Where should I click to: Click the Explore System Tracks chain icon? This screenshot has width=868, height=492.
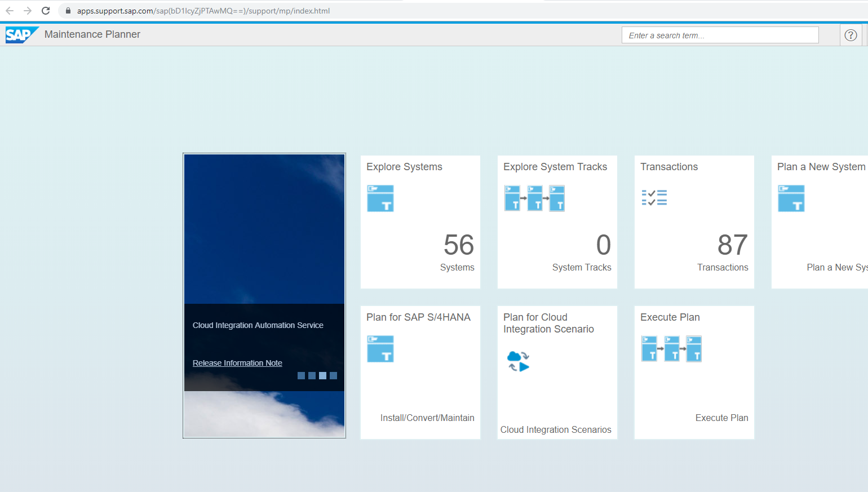coord(534,198)
